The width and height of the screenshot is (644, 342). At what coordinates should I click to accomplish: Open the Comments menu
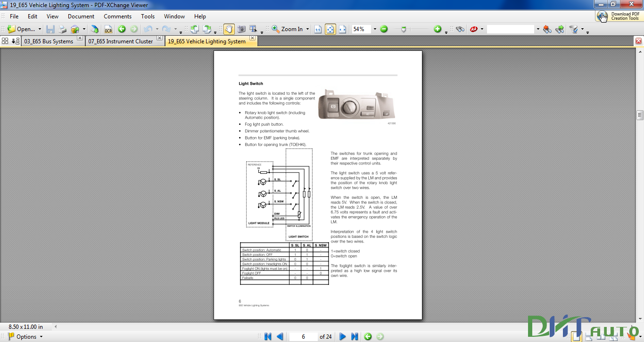[117, 16]
